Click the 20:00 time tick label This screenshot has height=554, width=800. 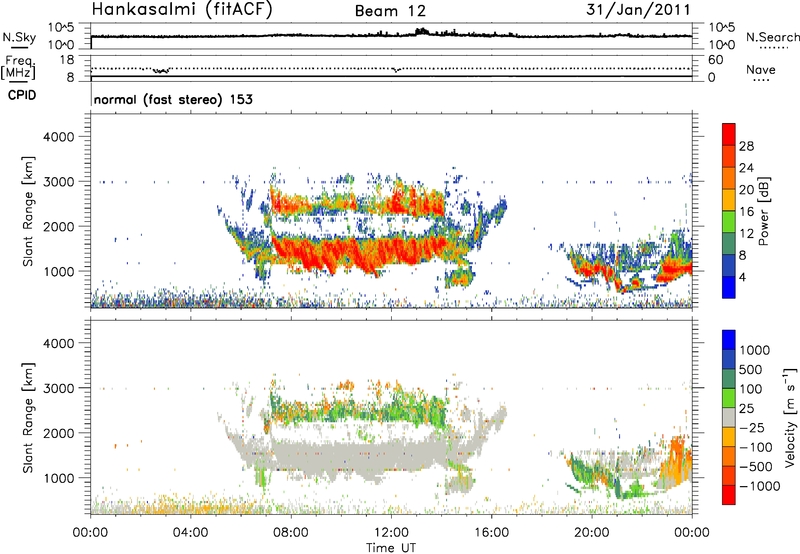(591, 533)
